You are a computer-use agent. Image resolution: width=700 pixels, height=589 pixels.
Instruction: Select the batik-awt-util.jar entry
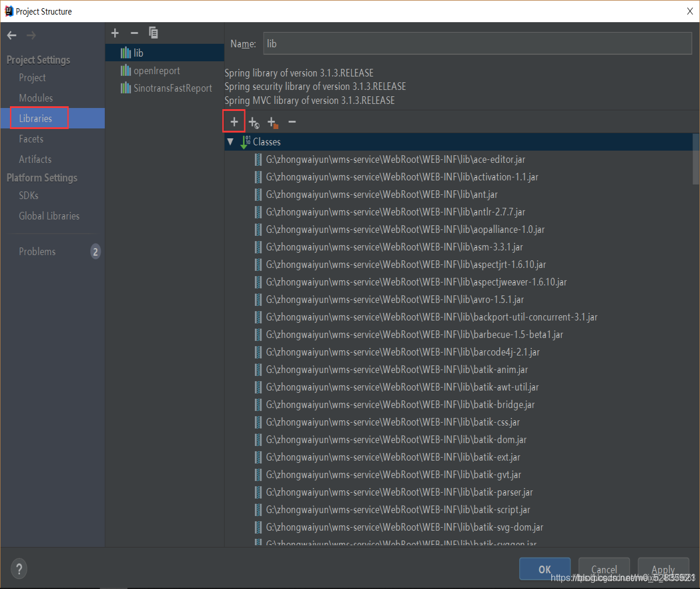[x=402, y=387]
